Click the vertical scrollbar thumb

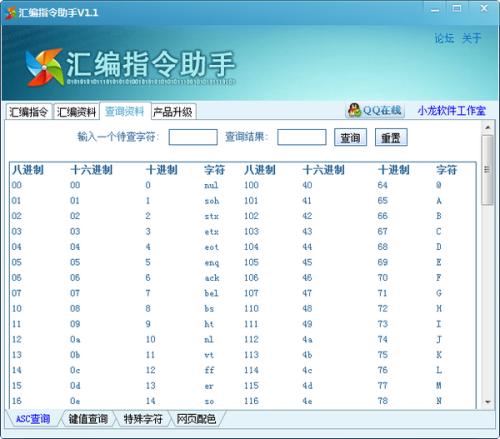click(x=488, y=170)
